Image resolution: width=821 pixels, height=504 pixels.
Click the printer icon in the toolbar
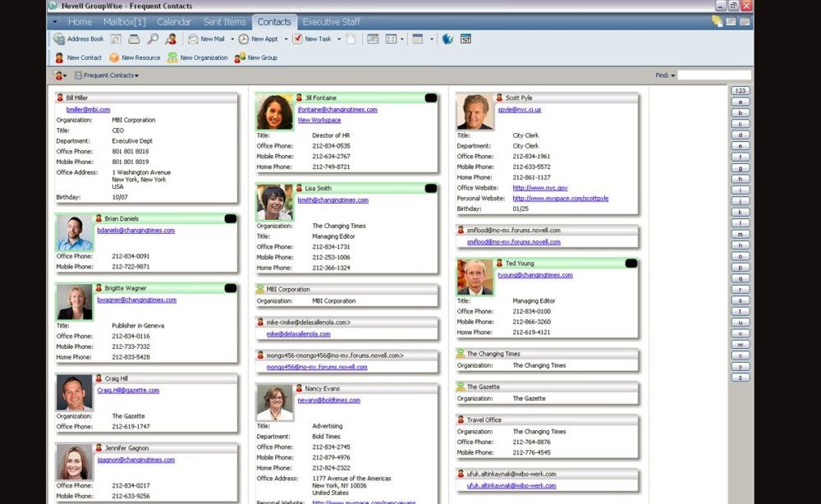pos(134,39)
